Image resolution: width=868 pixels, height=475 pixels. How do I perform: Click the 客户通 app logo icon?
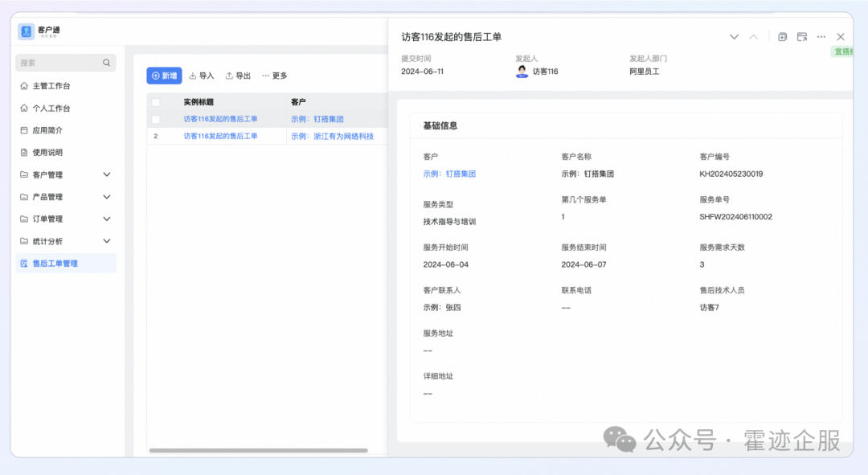click(26, 31)
